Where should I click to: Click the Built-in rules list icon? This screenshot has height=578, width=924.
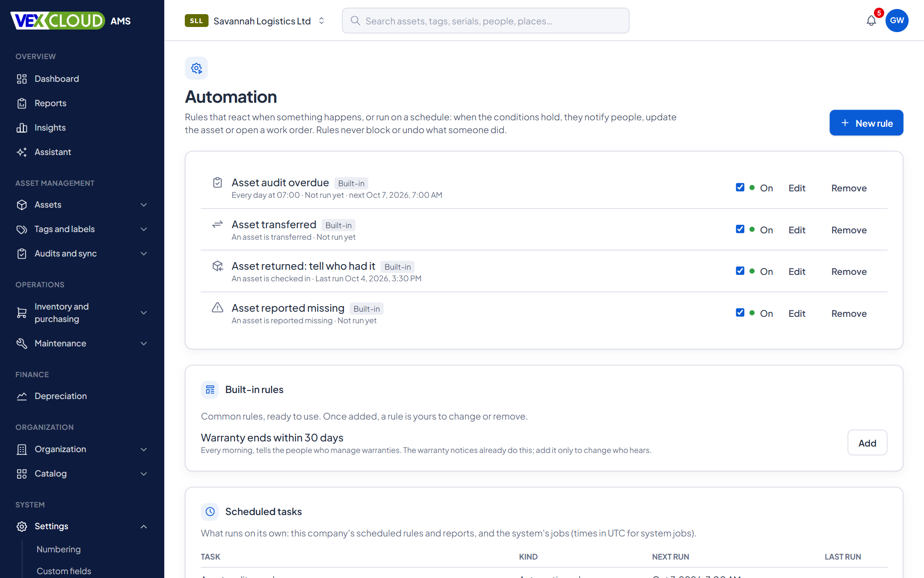click(x=210, y=390)
